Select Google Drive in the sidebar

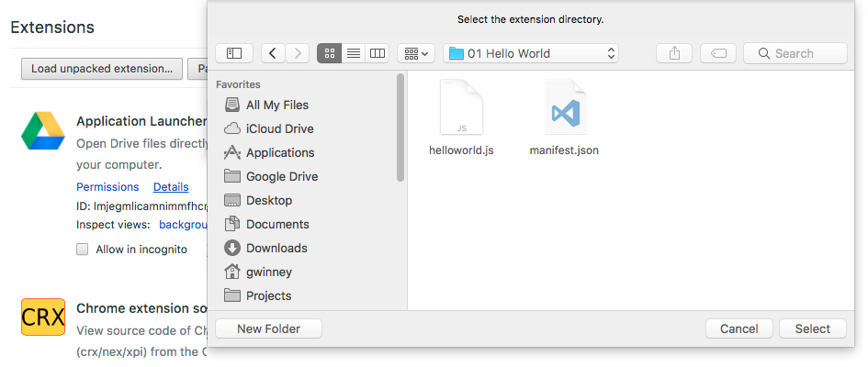pos(281,176)
